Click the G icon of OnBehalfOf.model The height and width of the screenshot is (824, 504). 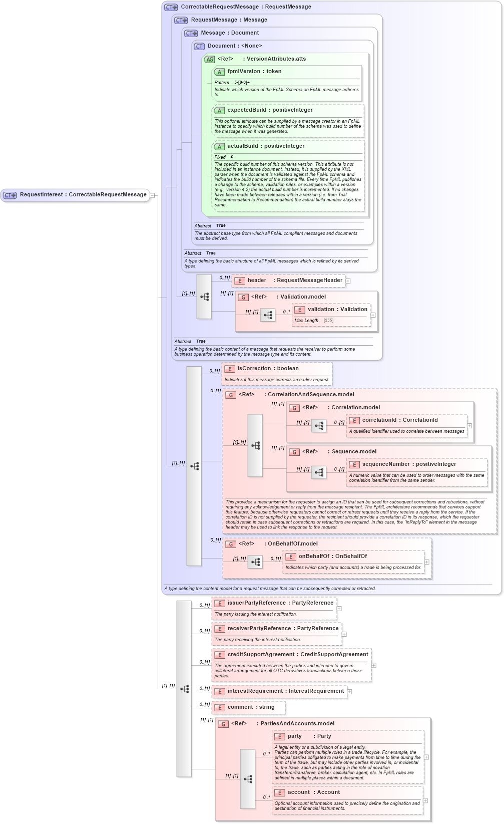(x=231, y=544)
